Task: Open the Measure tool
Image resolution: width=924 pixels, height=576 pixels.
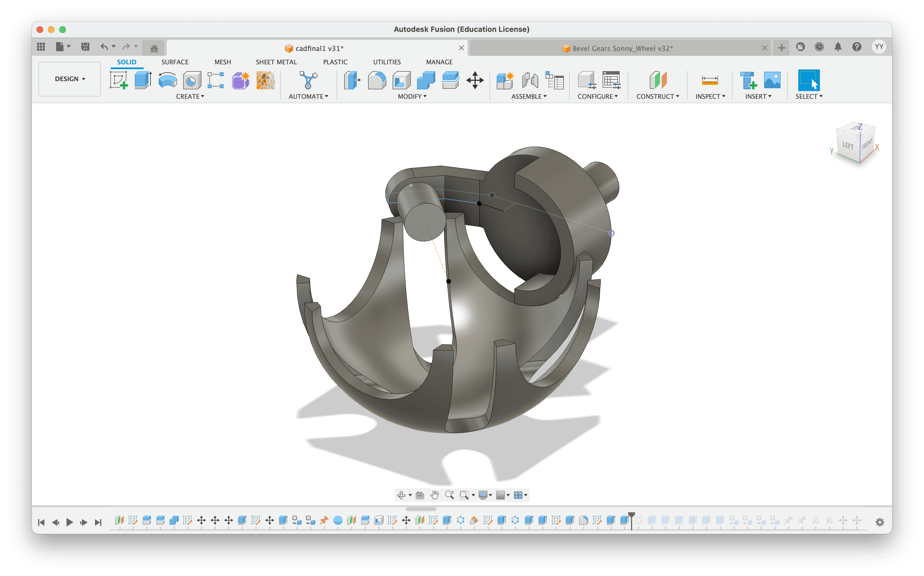Action: coord(710,80)
